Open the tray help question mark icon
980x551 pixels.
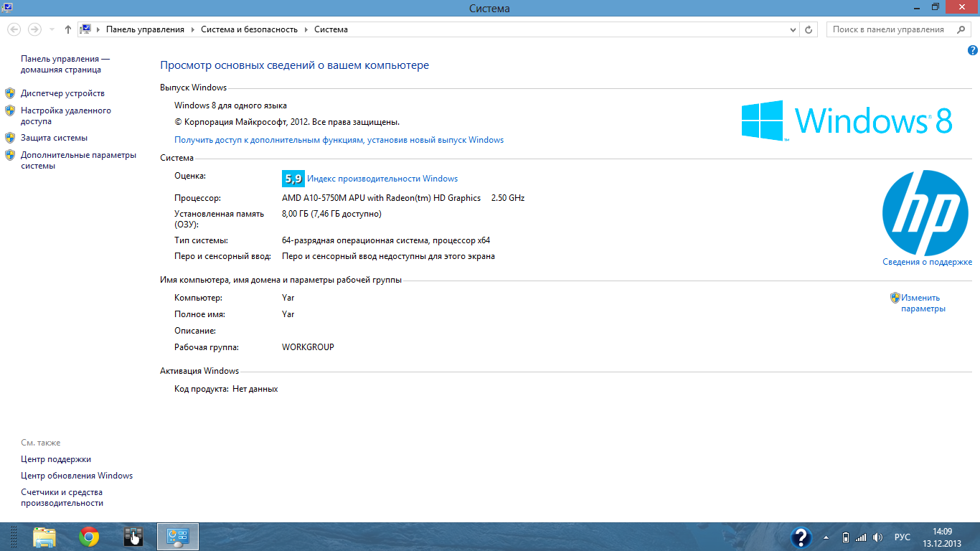pyautogui.click(x=801, y=537)
